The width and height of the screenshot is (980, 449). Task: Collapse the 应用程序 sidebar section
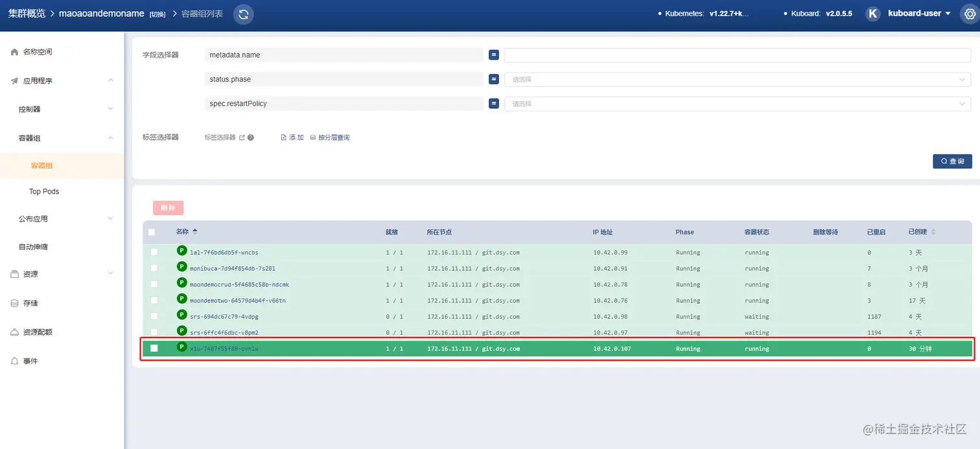pos(110,80)
